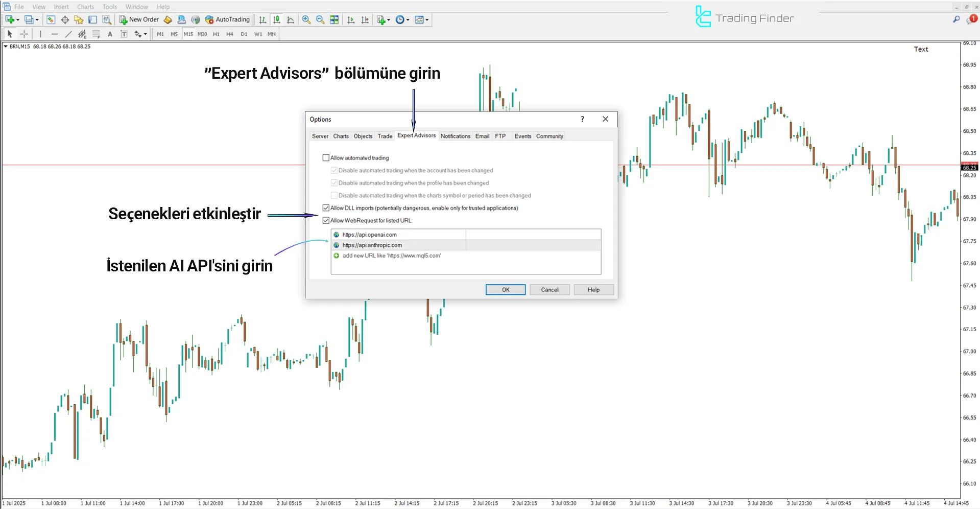This screenshot has height=509, width=980.
Task: Switch timeframe to H1
Action: tap(216, 34)
